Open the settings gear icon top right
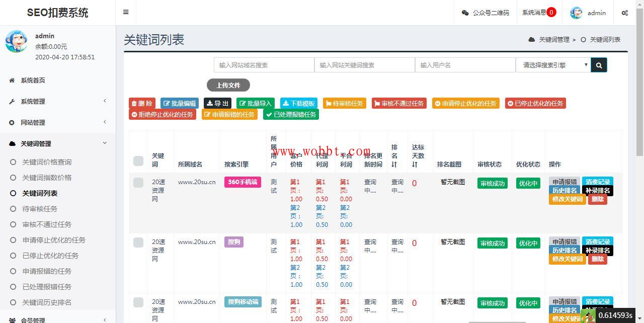 tap(625, 13)
